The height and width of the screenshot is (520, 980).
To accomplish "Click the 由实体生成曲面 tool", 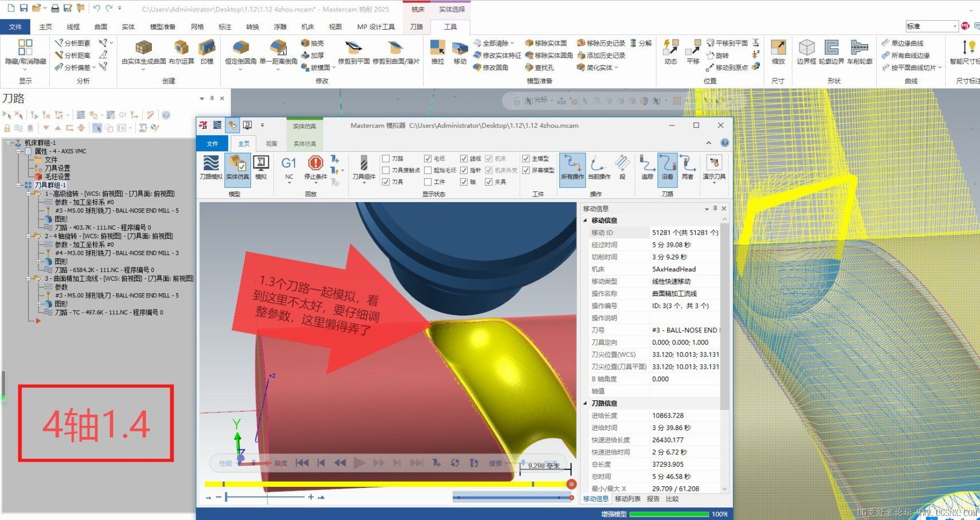I will point(143,53).
